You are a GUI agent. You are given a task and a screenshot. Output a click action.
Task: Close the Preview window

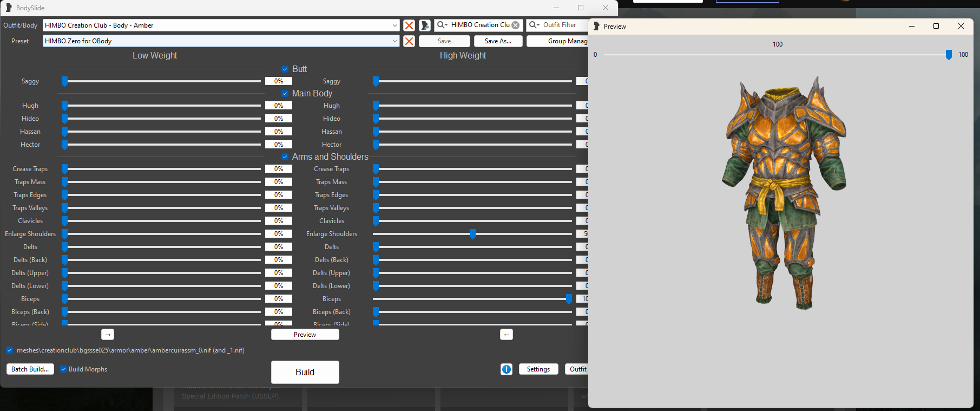[961, 26]
